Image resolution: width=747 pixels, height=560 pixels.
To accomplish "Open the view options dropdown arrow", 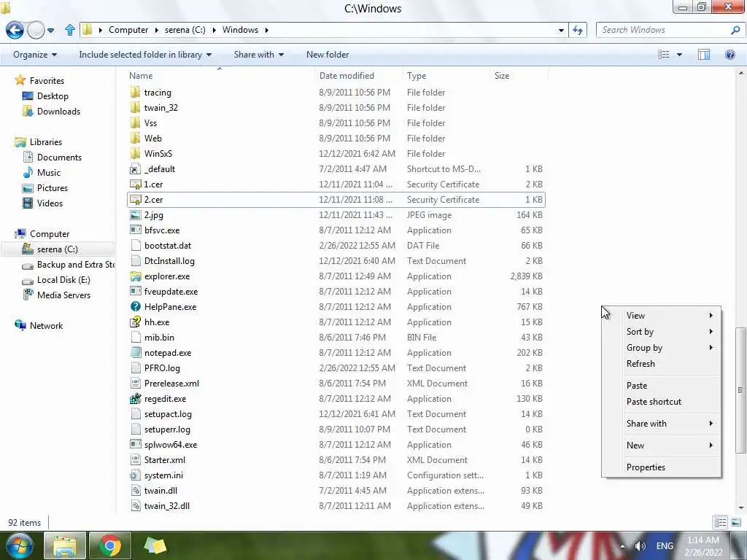I will pyautogui.click(x=679, y=55).
